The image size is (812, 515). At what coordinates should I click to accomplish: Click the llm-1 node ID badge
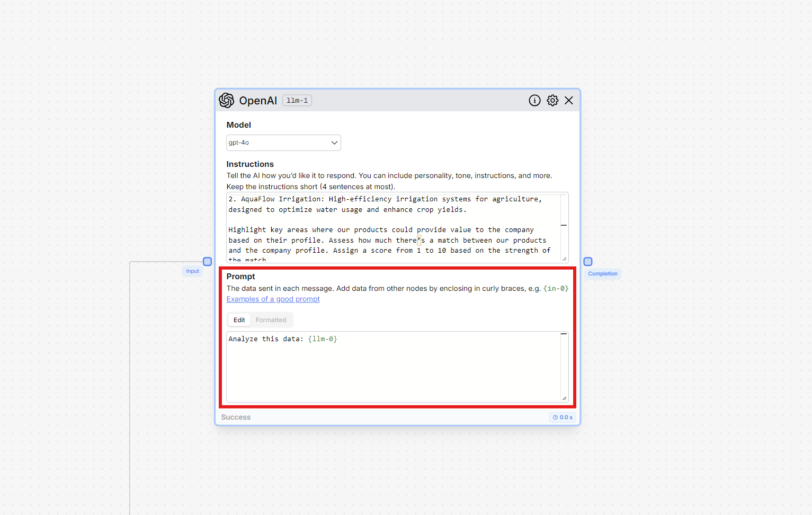pyautogui.click(x=297, y=101)
